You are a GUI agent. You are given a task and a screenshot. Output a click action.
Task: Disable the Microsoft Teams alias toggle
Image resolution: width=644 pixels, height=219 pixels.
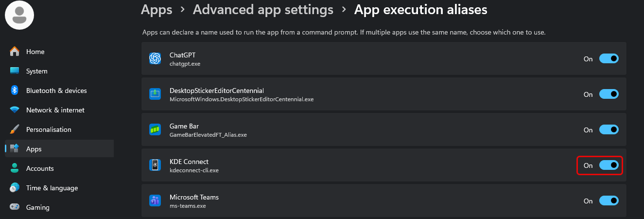tap(609, 201)
